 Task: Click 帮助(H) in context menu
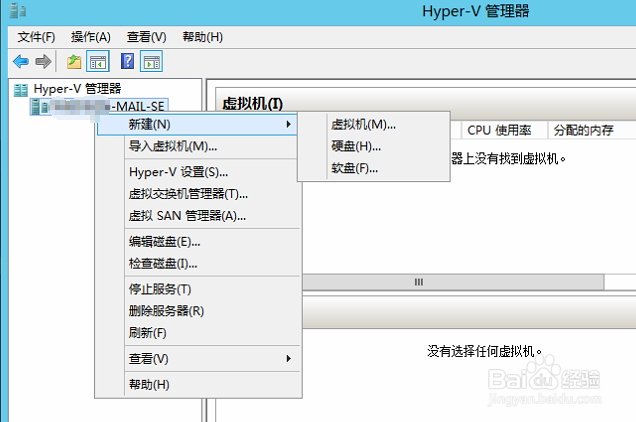tap(199, 384)
